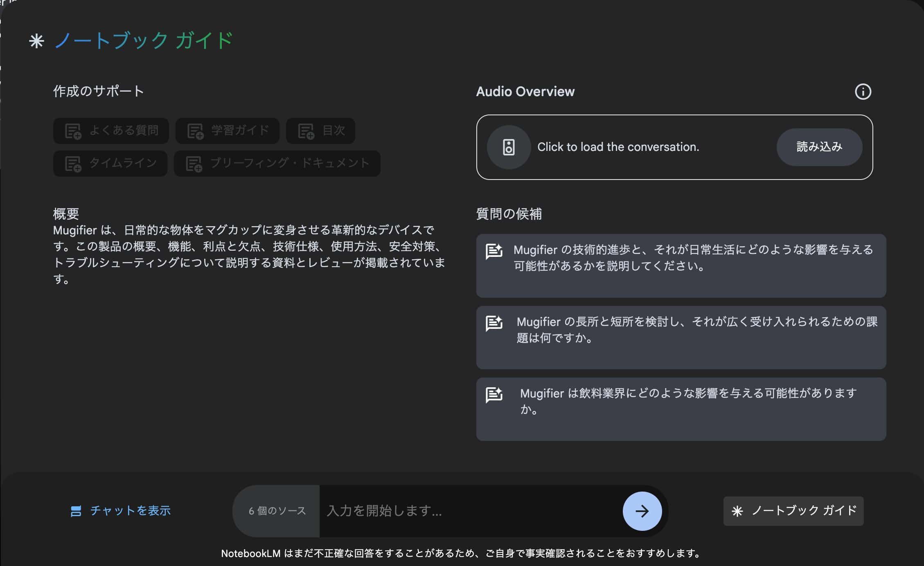Viewport: 924px width, 566px height.
Task: Toggle the ノートブック ガイド button at bottom right
Action: point(793,511)
